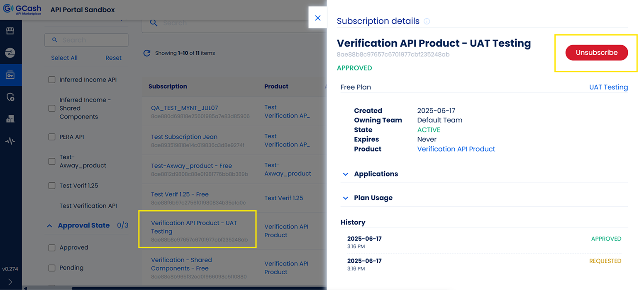The width and height of the screenshot is (644, 290).
Task: Open Test-Axway_product product link in table
Action: 288,169
